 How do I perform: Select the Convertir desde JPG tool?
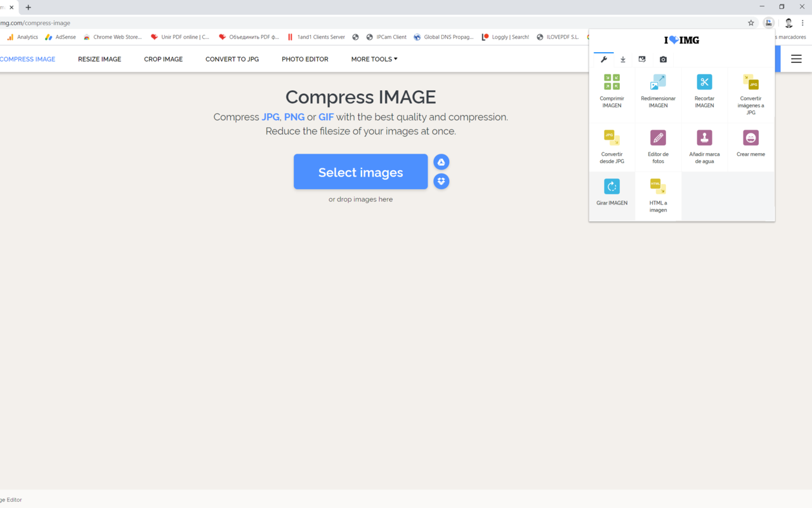click(612, 146)
